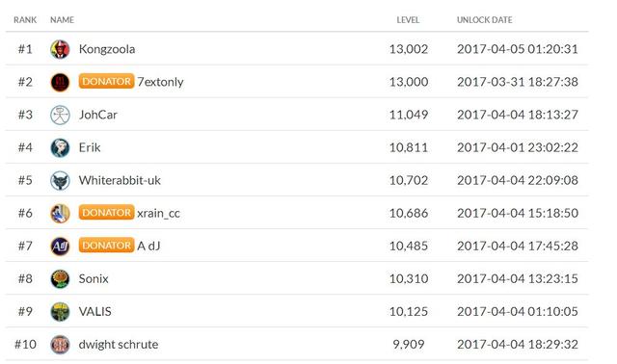Click the RANK column header
Image resolution: width=617 pixels, height=364 pixels.
25,19
